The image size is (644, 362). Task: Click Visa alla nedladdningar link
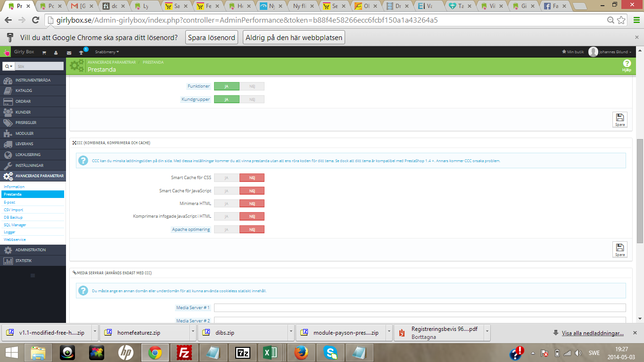tap(593, 333)
